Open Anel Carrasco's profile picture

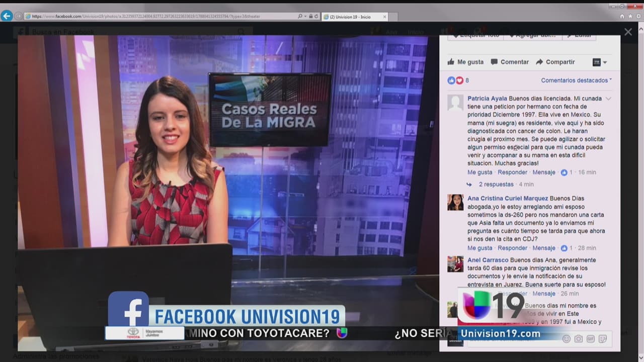455,264
